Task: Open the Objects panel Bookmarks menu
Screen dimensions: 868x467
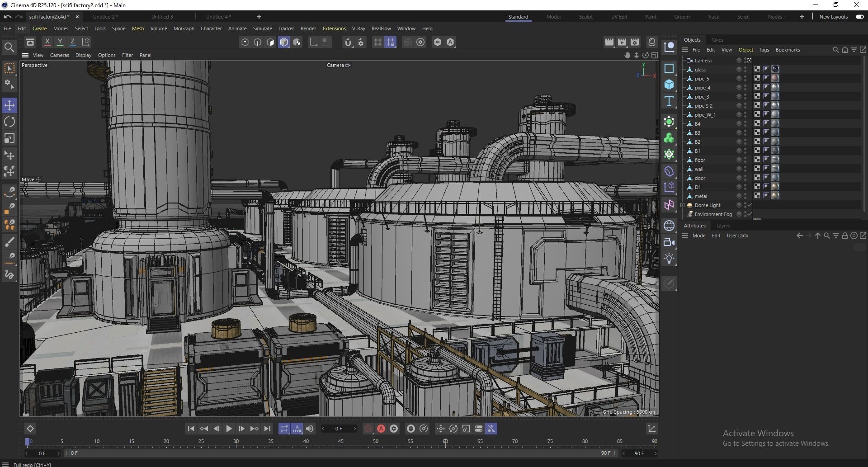Action: pos(788,50)
